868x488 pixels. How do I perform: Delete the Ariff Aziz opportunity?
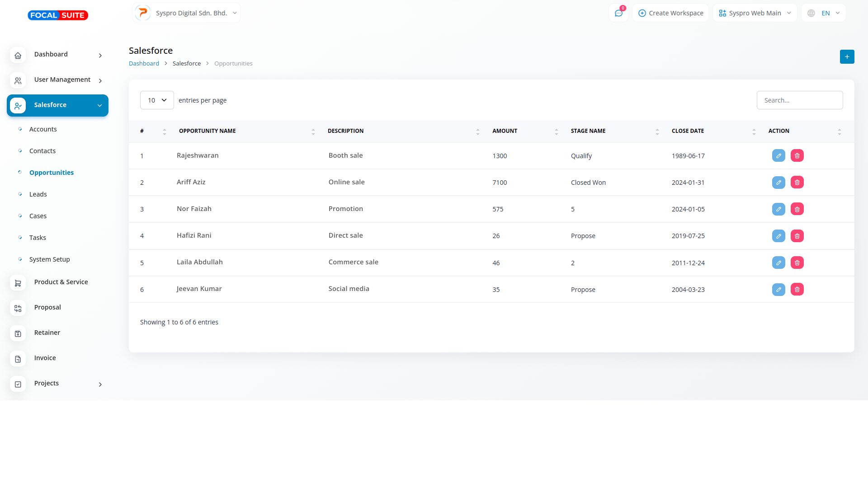797,183
